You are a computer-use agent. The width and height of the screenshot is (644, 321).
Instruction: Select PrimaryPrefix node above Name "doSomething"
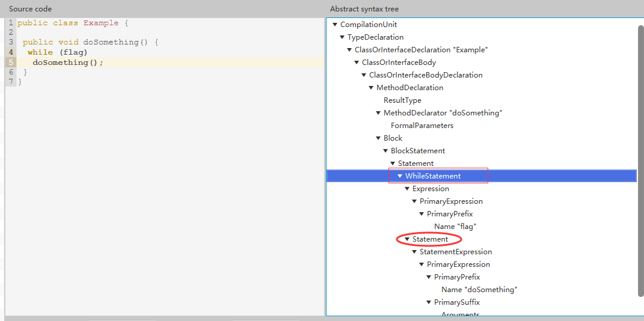tap(457, 277)
